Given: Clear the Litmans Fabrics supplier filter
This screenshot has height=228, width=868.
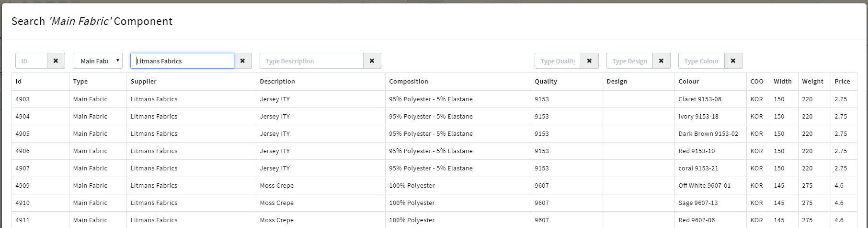Looking at the screenshot, I should [x=242, y=61].
